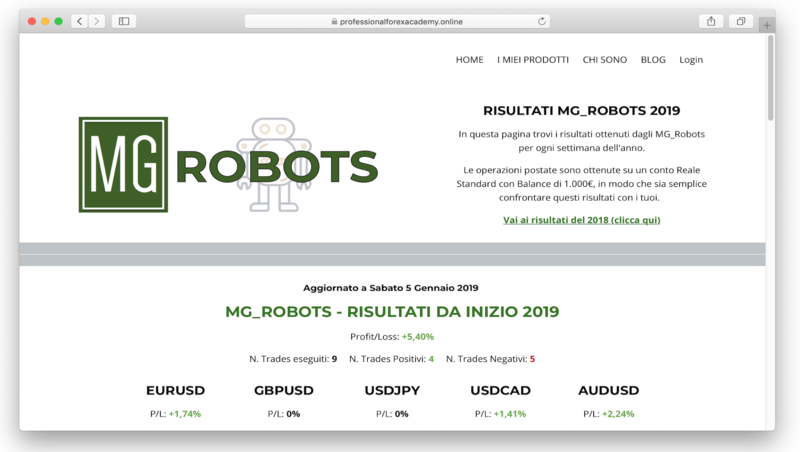Open the Share button in the toolbar

pyautogui.click(x=711, y=21)
